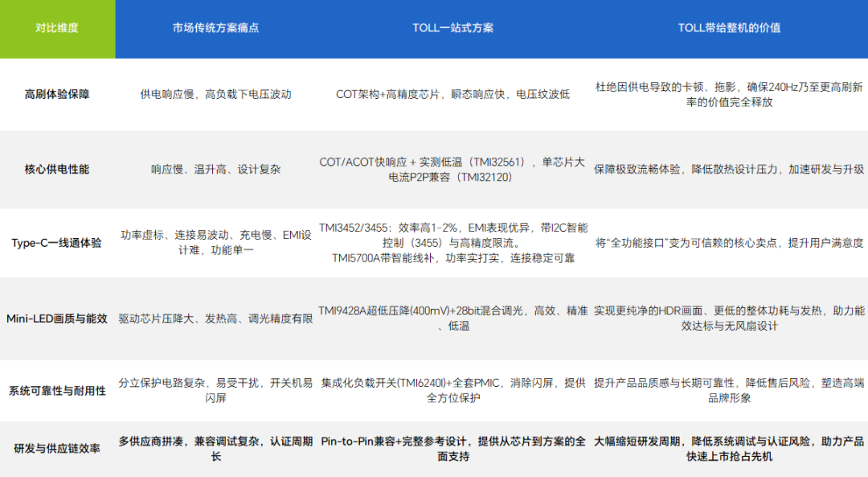
Task: Click the 核心供电性能 row label
Action: point(57,170)
